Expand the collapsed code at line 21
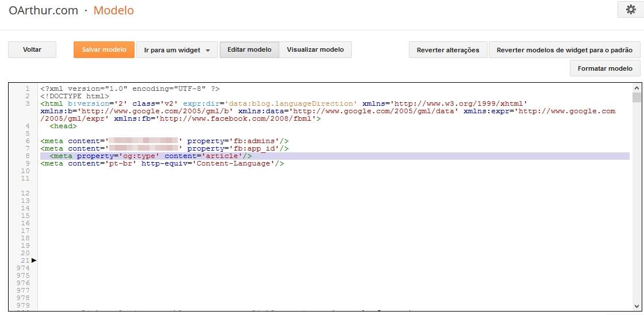Screen dimensions: 644x315 coord(34,260)
